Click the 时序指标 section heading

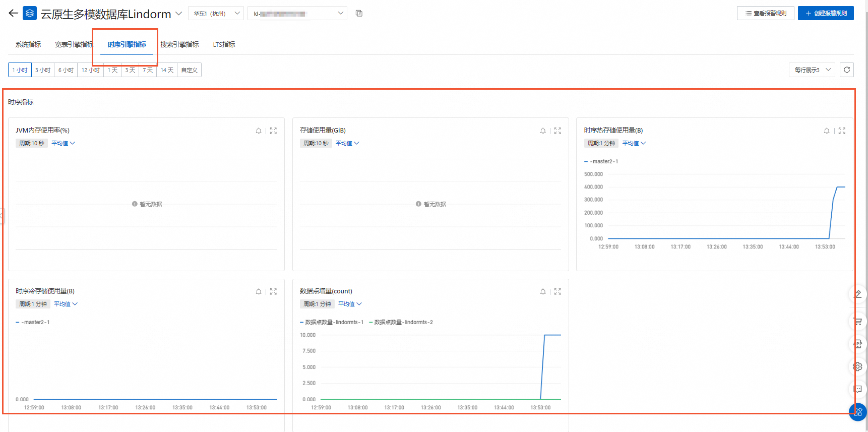[x=21, y=102]
